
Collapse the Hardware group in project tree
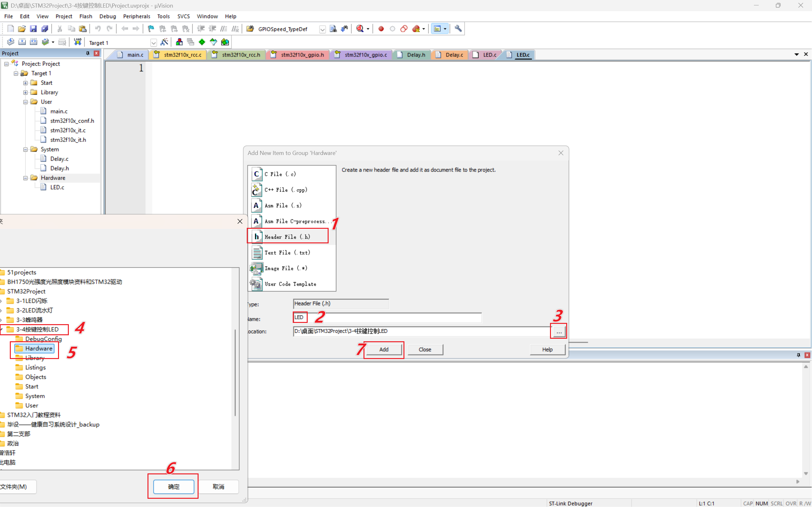tap(25, 178)
